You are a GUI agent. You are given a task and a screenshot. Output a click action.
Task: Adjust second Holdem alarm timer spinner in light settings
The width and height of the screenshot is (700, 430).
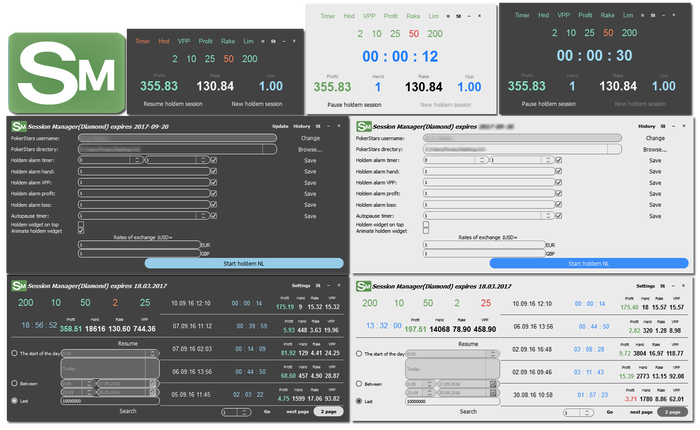point(548,160)
